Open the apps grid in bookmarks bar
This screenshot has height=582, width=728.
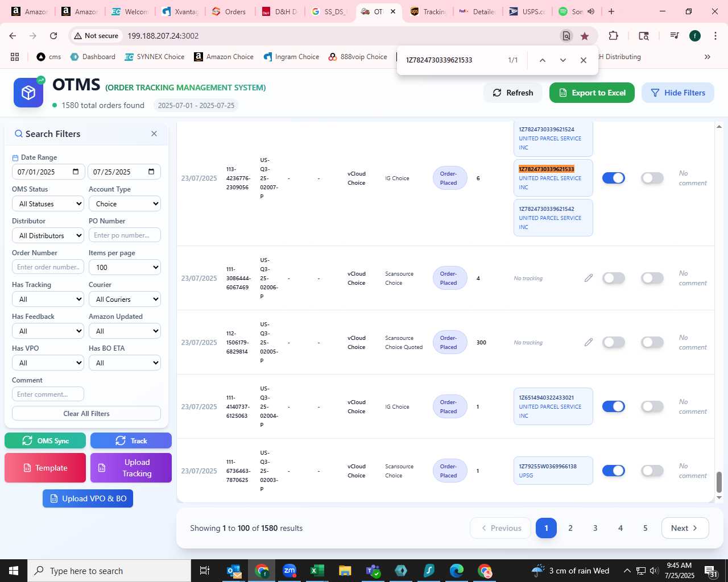pos(15,57)
